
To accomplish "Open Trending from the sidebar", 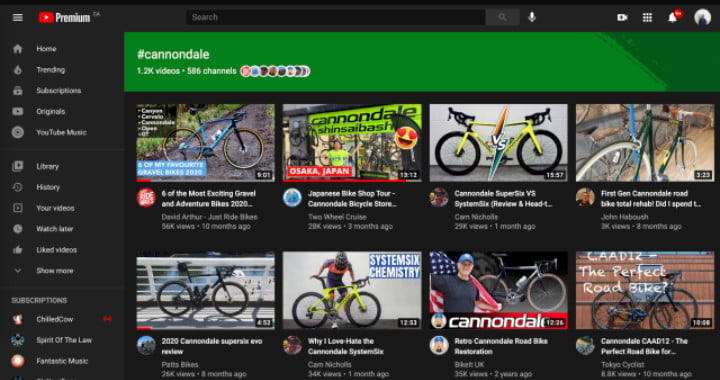I will click(62, 70).
